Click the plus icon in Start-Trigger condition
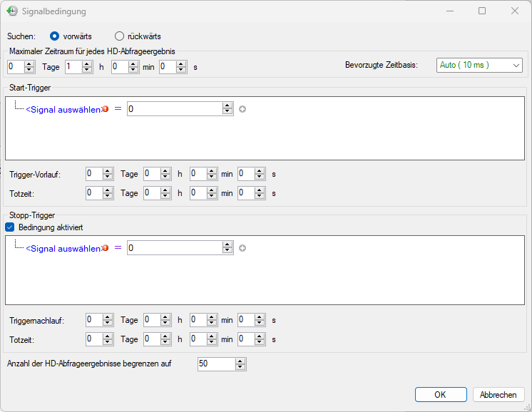The height and width of the screenshot is (412, 532). pyautogui.click(x=242, y=109)
